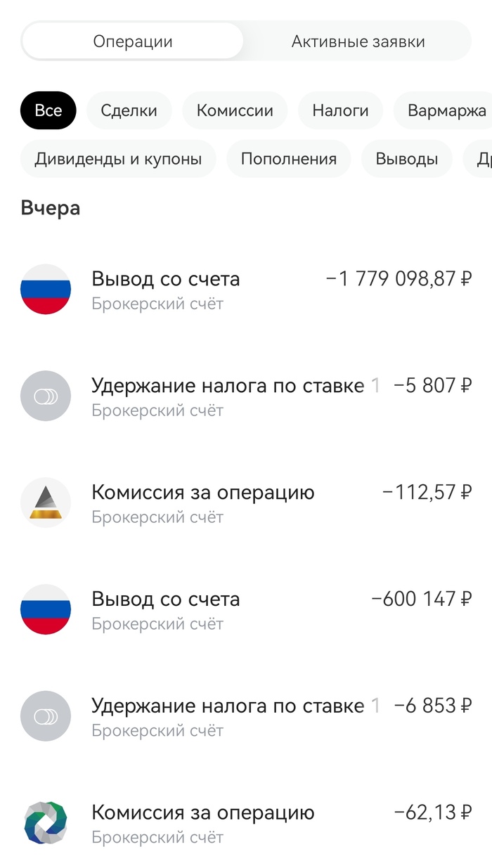Toggle the "Налоги" filter chip
Image resolution: width=492 pixels, height=868 pixels.
tap(340, 110)
